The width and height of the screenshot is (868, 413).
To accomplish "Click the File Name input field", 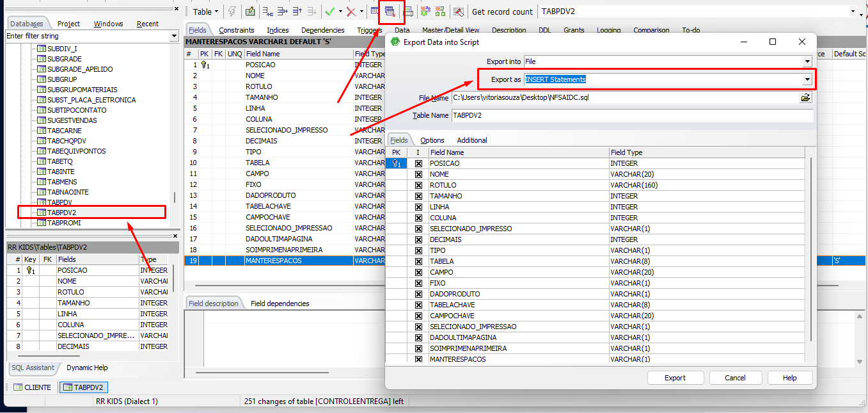I will (626, 98).
